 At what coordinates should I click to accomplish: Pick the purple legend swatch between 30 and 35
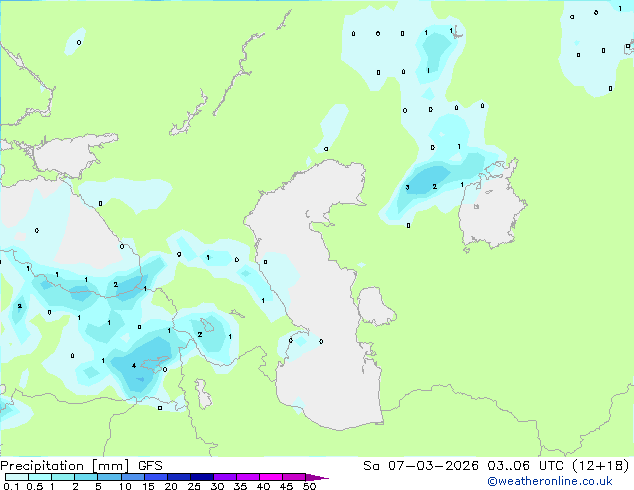click(x=224, y=477)
